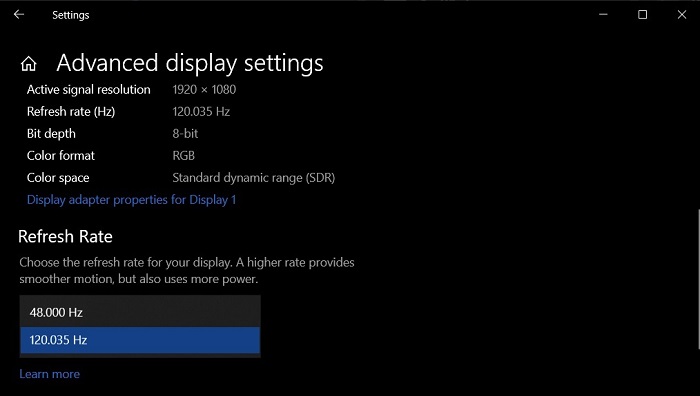This screenshot has height=396, width=700.
Task: Choose 120.035 Hz in the refresh rate list
Action: tap(140, 340)
